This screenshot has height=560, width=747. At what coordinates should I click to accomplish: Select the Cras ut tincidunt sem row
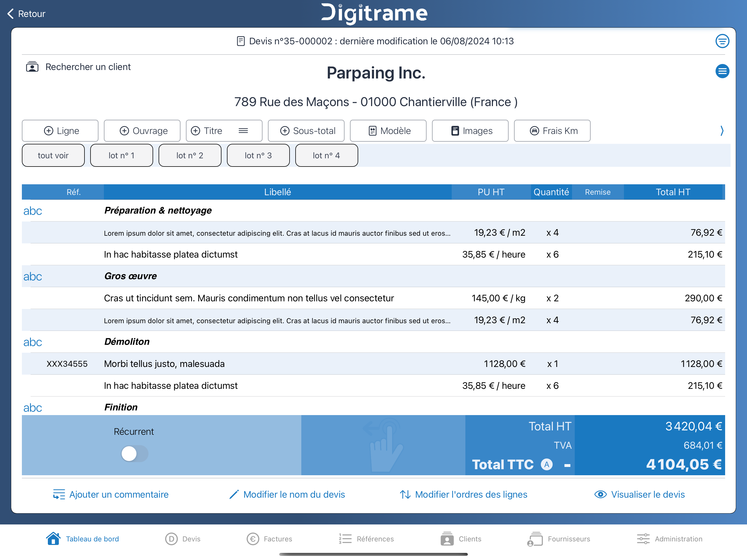pos(373,298)
